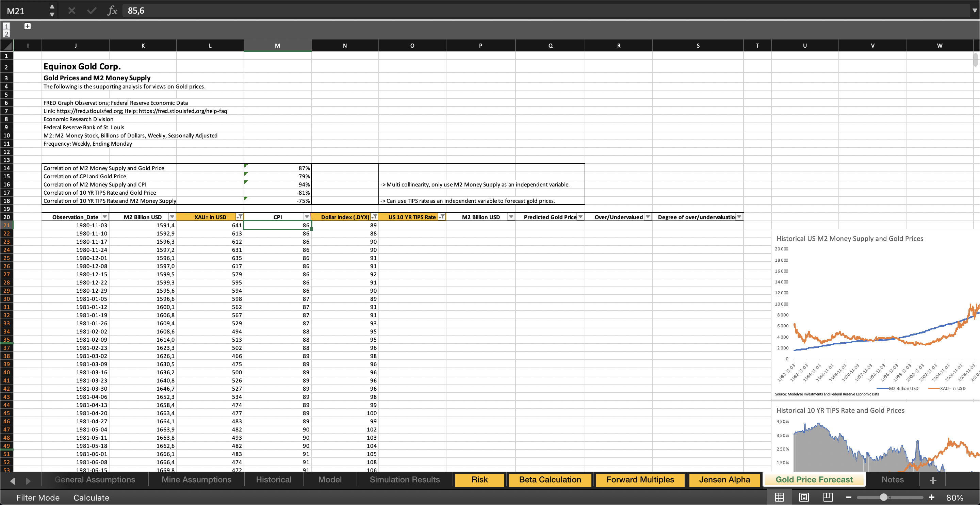This screenshot has width=980, height=505.
Task: Click the 80% zoom level
Action: 954,498
